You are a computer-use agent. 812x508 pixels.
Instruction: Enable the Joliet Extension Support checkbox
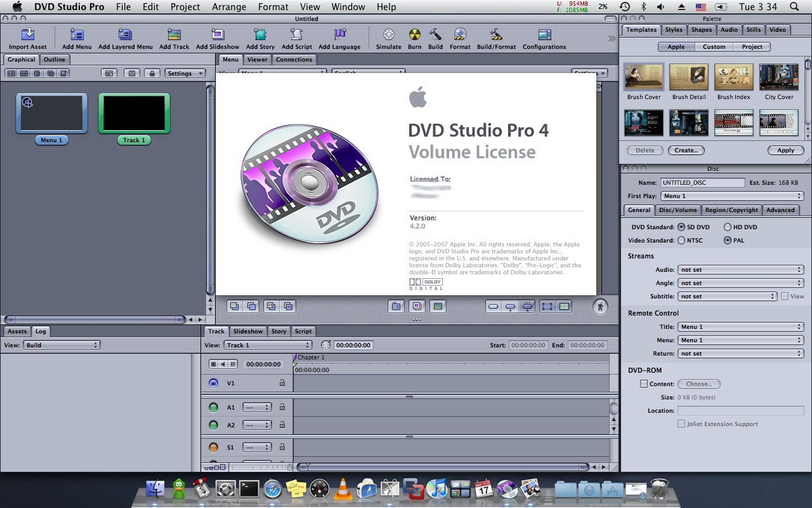pyautogui.click(x=681, y=424)
